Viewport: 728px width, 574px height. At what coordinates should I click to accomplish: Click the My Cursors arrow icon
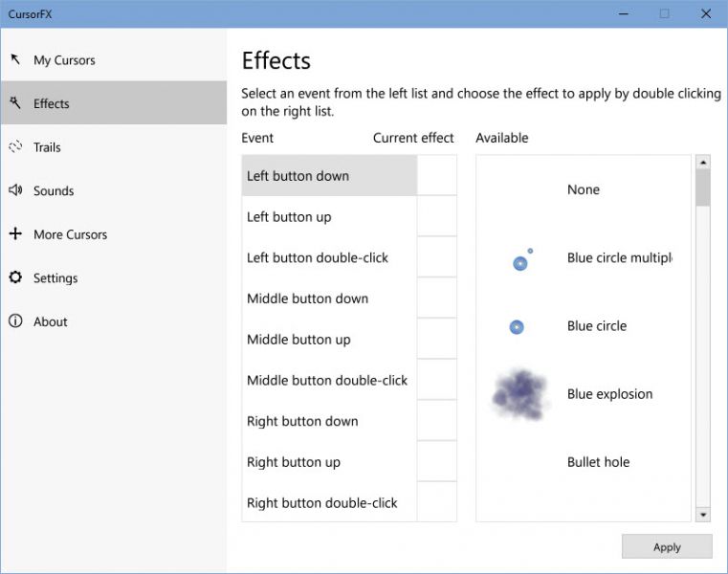coord(15,59)
